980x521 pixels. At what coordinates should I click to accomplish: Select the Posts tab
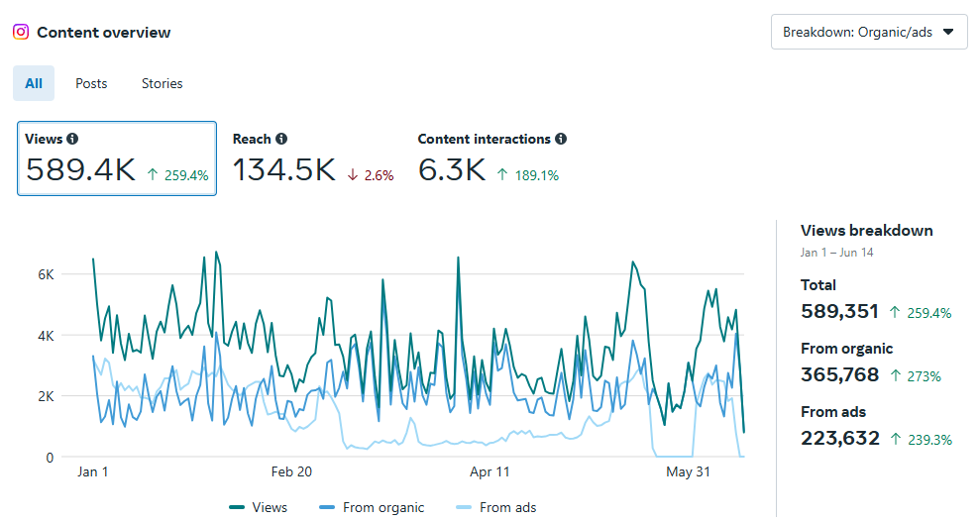pyautogui.click(x=91, y=84)
